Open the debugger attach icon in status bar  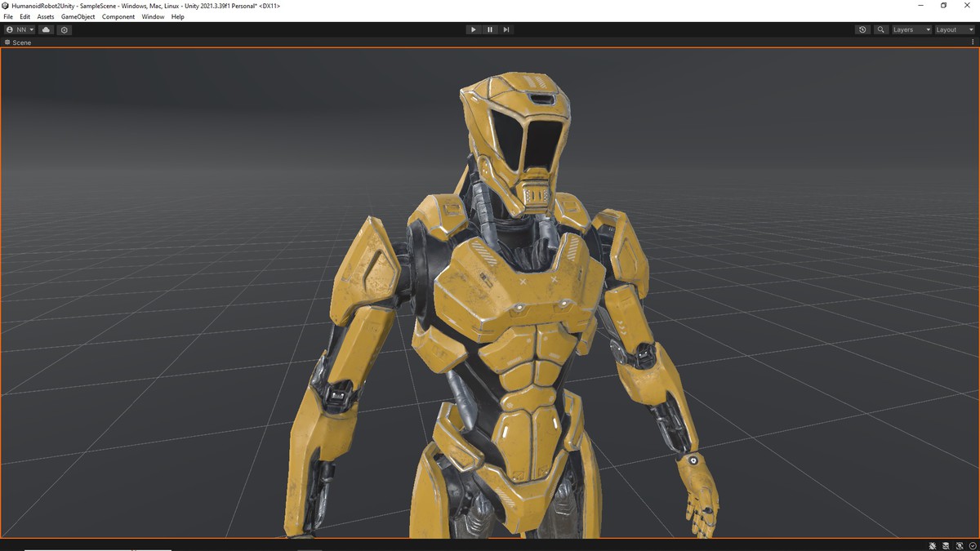coord(932,545)
